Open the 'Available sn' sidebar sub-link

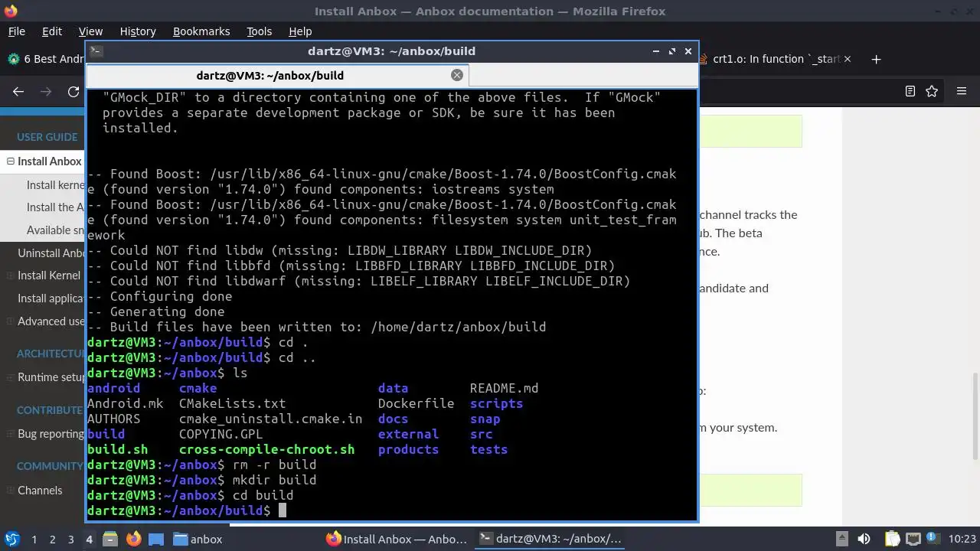point(56,230)
